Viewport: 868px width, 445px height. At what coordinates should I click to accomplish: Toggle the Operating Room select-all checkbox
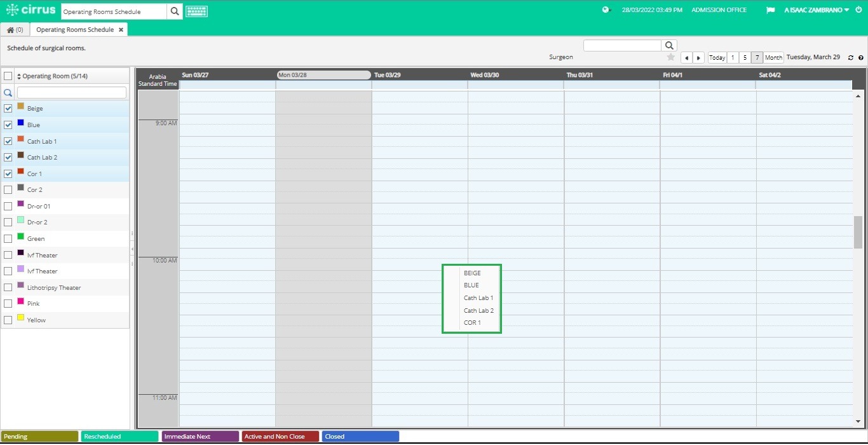coord(8,76)
